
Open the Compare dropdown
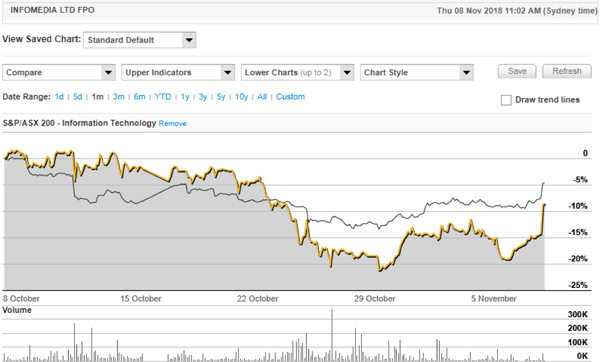(x=59, y=72)
